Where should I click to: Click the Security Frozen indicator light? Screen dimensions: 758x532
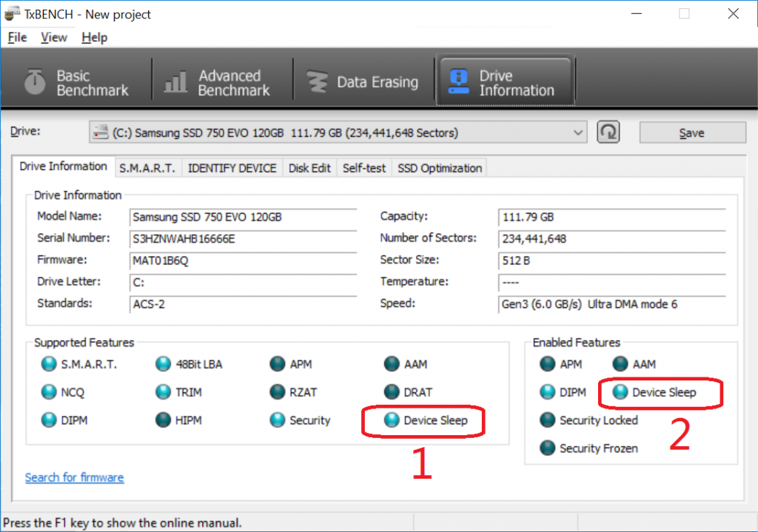[547, 448]
